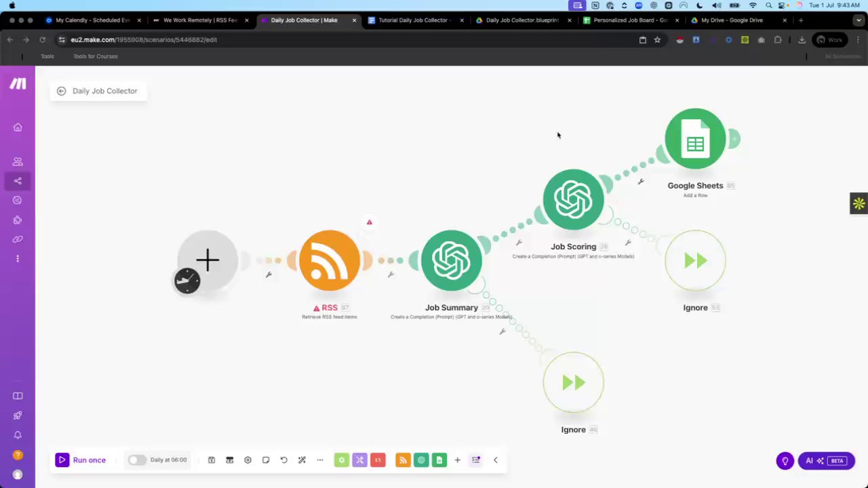Open the clock schedule badge on trigger

187,281
